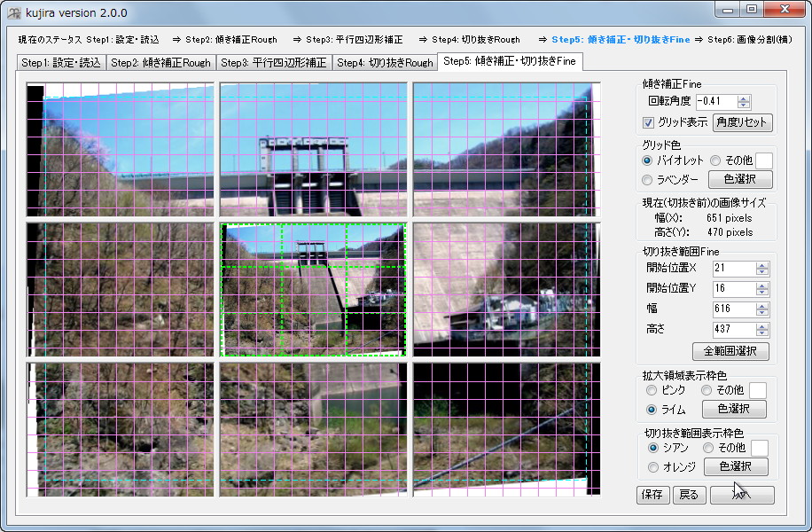Click 色選択 button under グリッド色

pos(740,180)
